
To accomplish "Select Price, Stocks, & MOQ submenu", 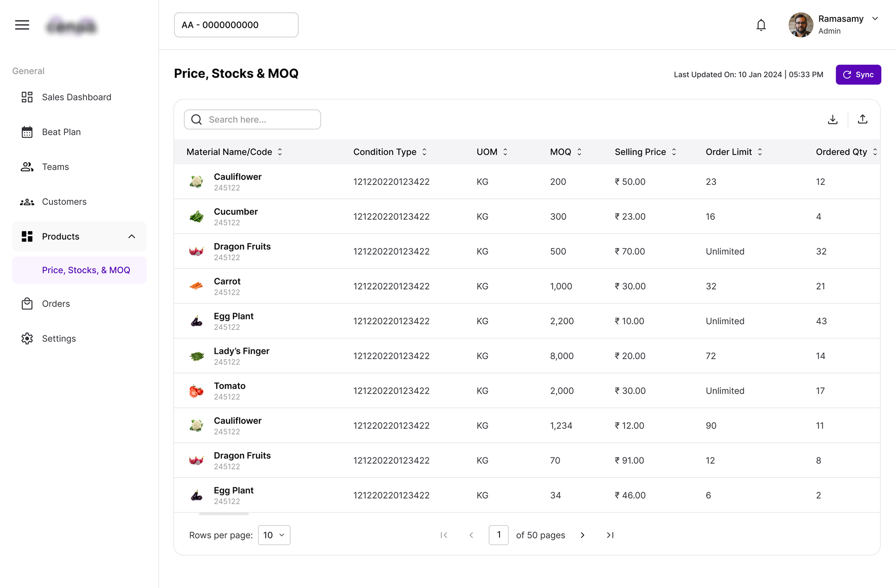I will tap(79, 270).
